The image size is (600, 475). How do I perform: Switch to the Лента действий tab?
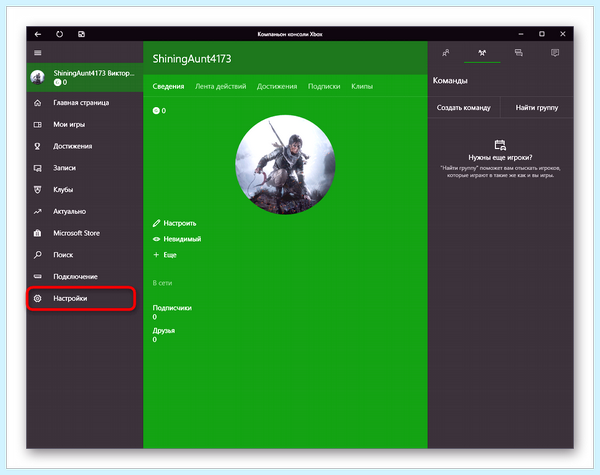pos(220,87)
